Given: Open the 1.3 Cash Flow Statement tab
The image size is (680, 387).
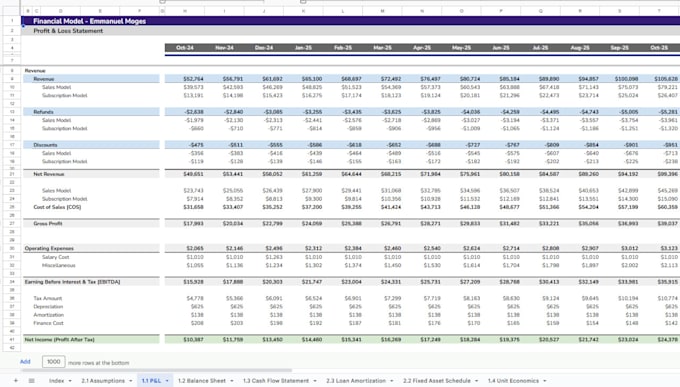Looking at the screenshot, I should [x=276, y=380].
